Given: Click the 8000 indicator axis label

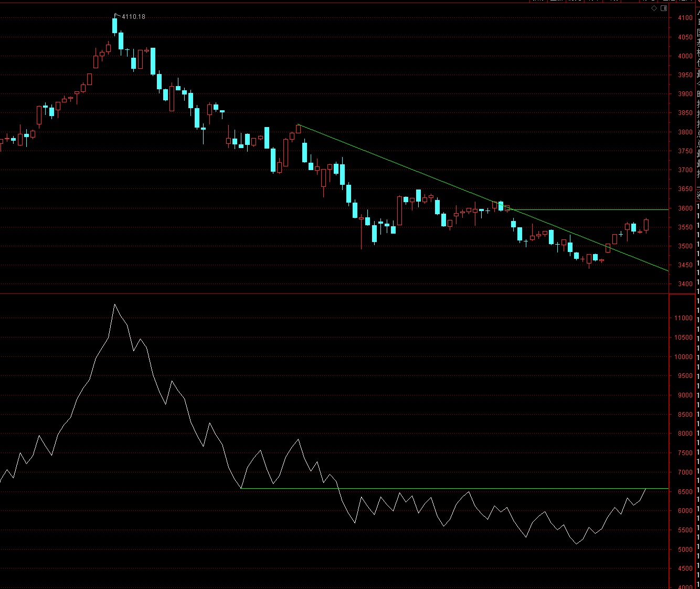Looking at the screenshot, I should (x=685, y=434).
